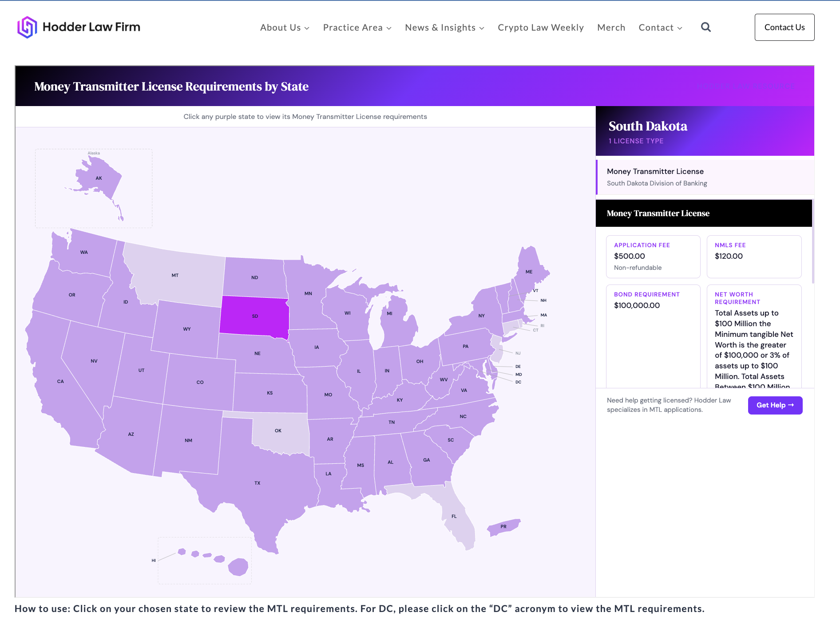The image size is (840, 632).
Task: Select New York on the map
Action: 482,316
